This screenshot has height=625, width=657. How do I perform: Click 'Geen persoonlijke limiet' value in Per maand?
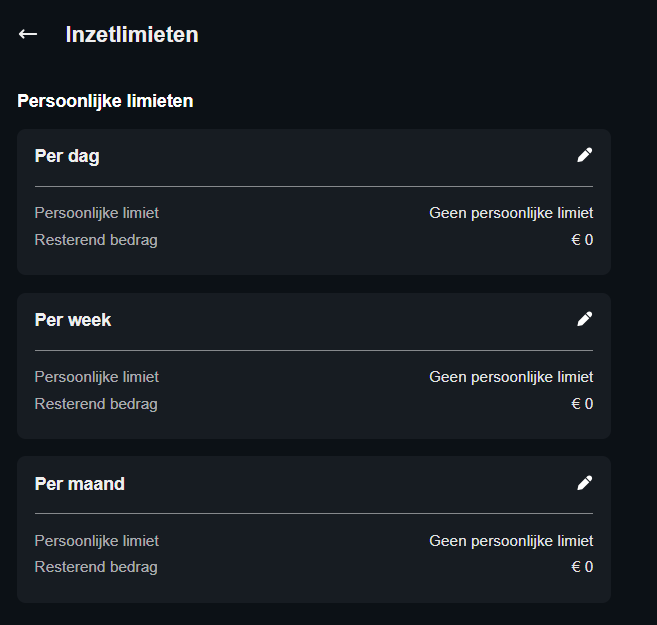[x=511, y=541]
